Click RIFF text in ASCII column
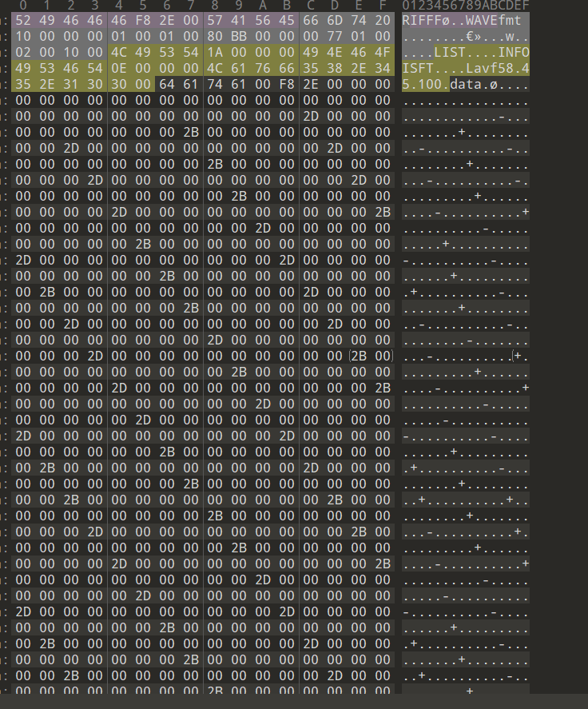This screenshot has height=709, width=588. [x=418, y=20]
